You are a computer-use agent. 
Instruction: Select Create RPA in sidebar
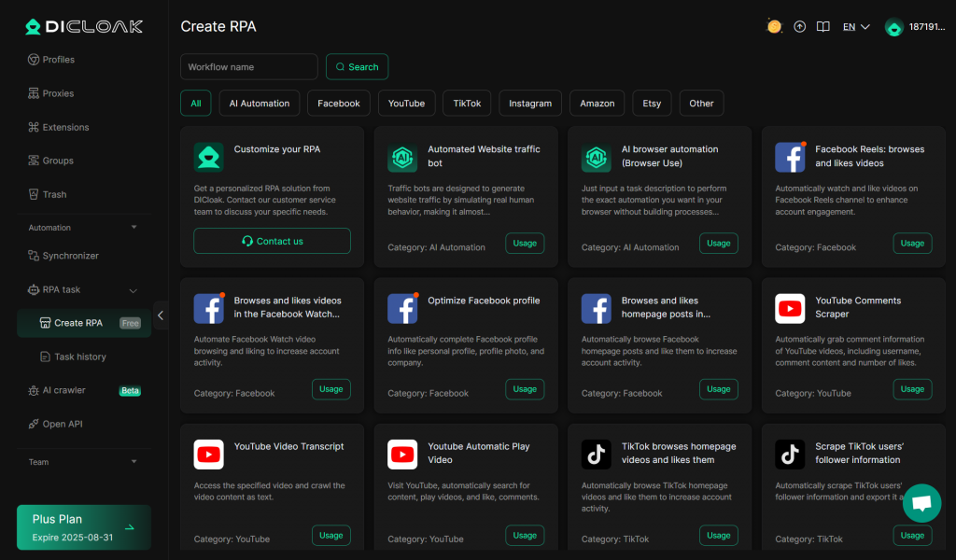coord(84,323)
